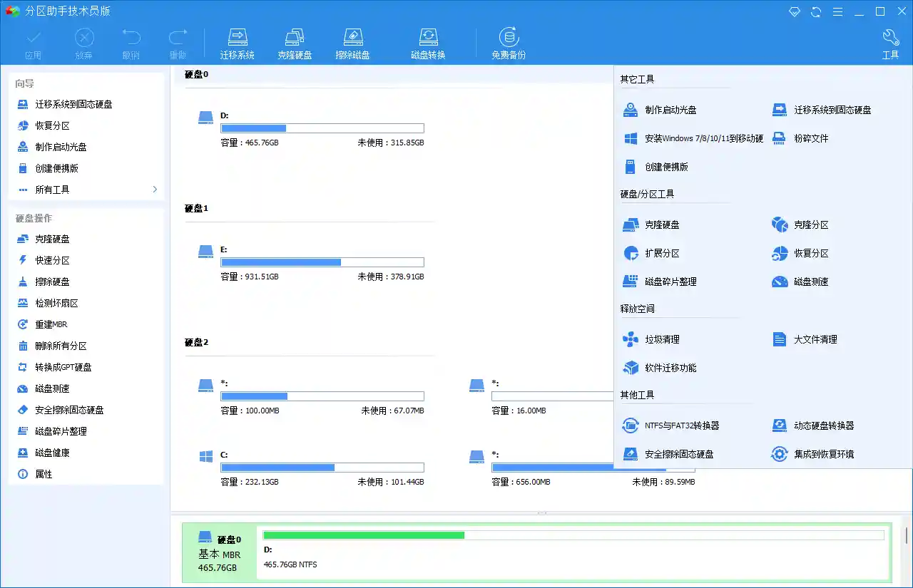Open the 磁盘转换 tool

click(429, 41)
